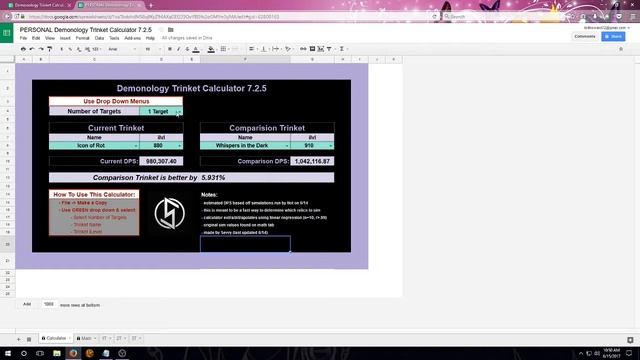Click the Firefox icon in the taskbar
This screenshot has width=640, height=360.
pos(73,353)
